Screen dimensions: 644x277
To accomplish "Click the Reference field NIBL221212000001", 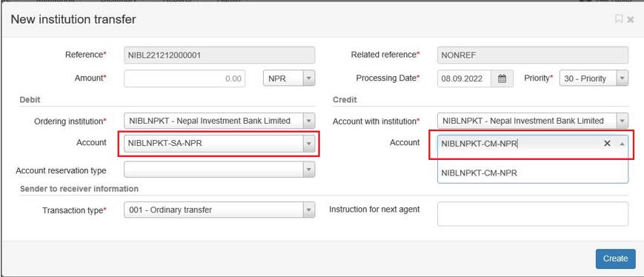I will point(219,55).
